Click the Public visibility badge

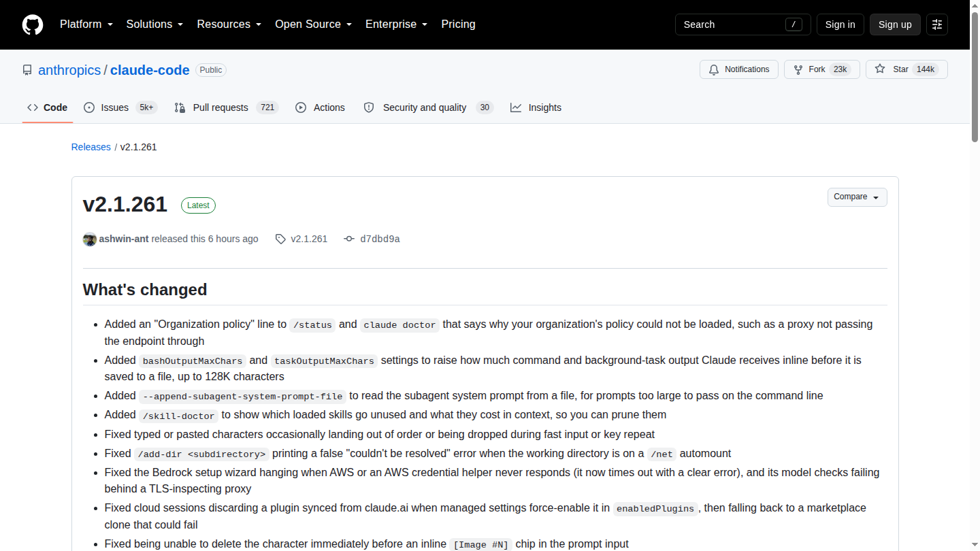(x=211, y=70)
